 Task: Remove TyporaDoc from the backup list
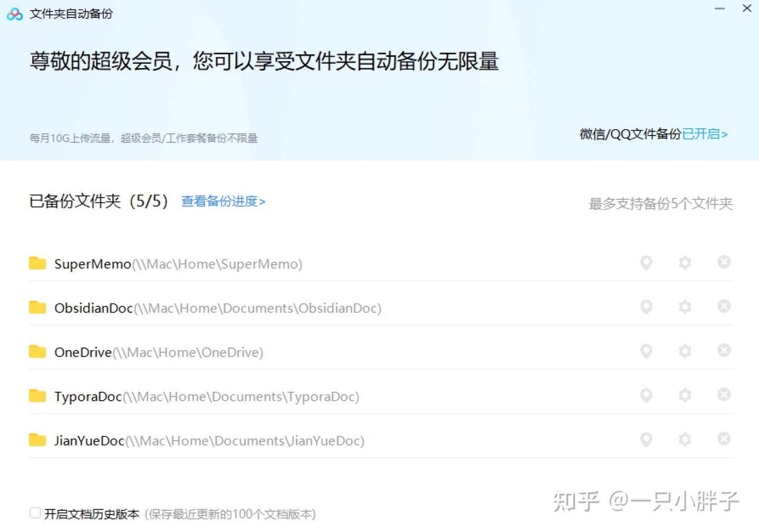[x=724, y=395]
